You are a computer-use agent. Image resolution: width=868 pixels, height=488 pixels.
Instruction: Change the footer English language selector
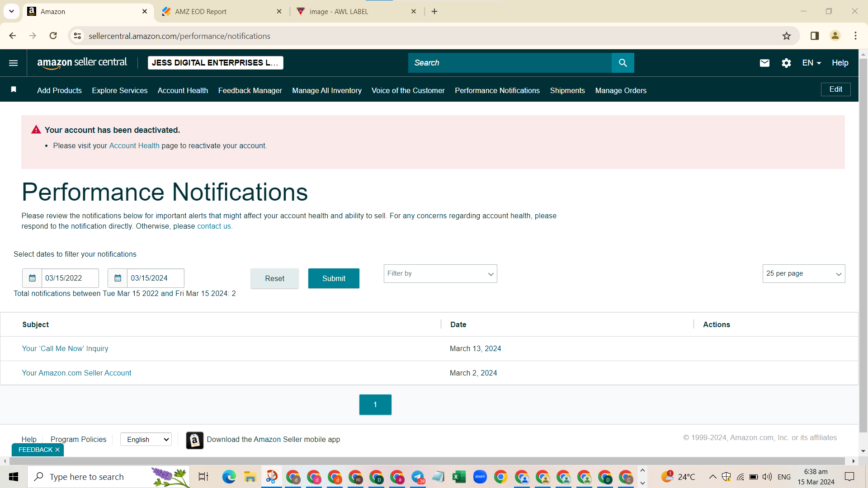[146, 439]
